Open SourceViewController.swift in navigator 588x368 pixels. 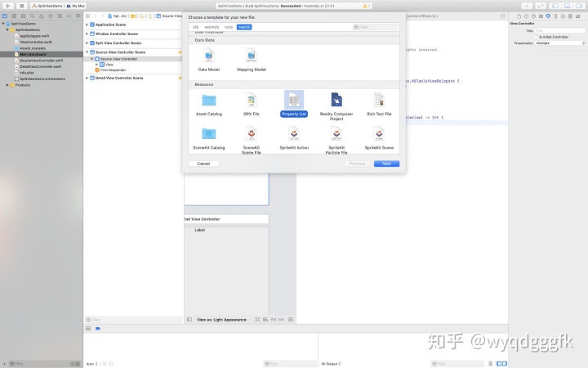coord(42,60)
